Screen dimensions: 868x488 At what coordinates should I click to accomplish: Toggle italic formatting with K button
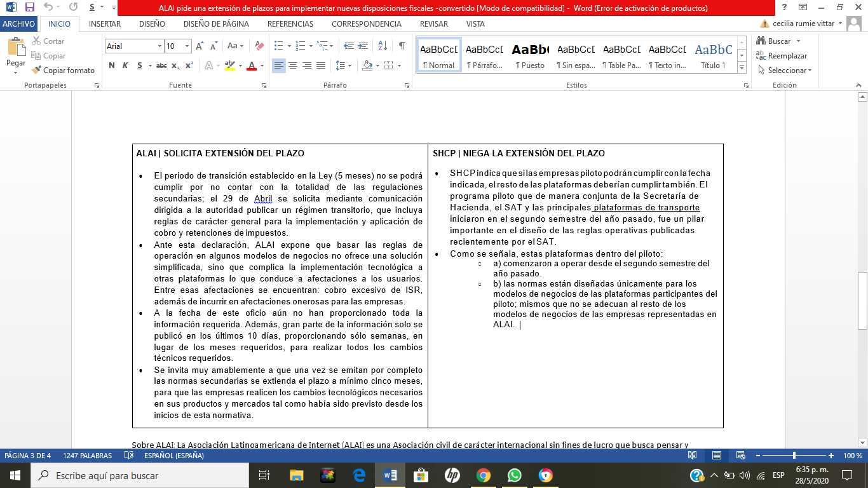pyautogui.click(x=125, y=65)
